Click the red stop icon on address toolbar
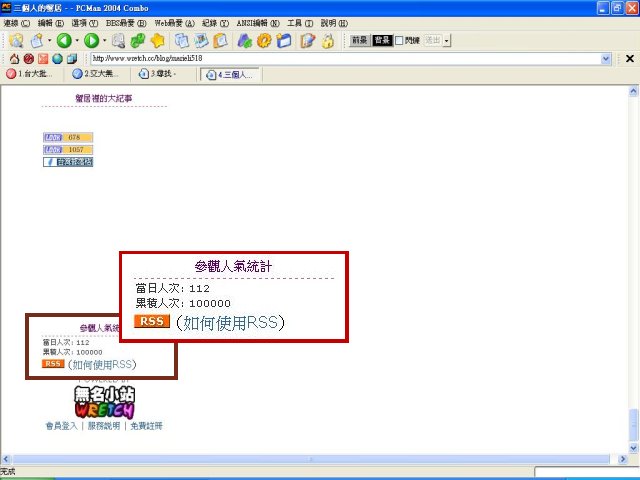640x480 pixels. 29,59
